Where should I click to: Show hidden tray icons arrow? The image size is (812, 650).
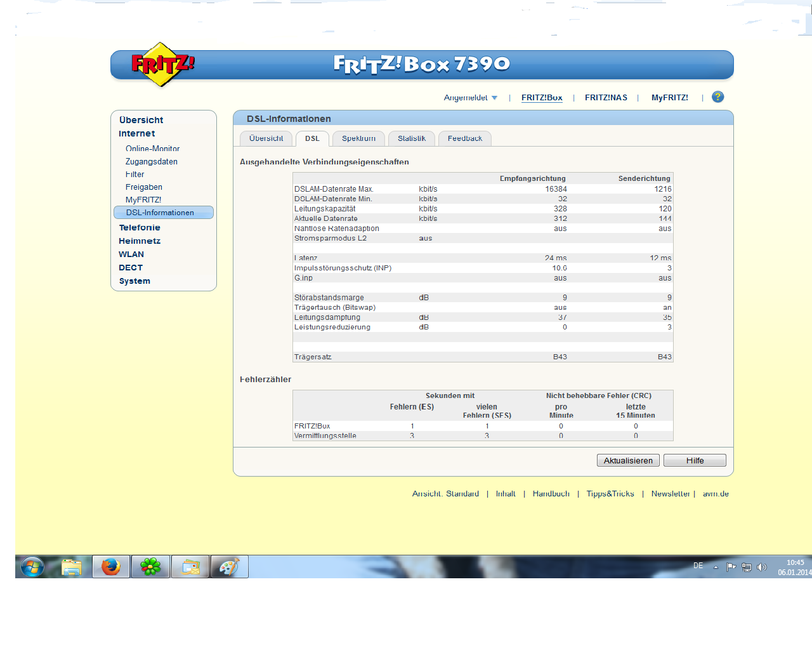coord(716,567)
